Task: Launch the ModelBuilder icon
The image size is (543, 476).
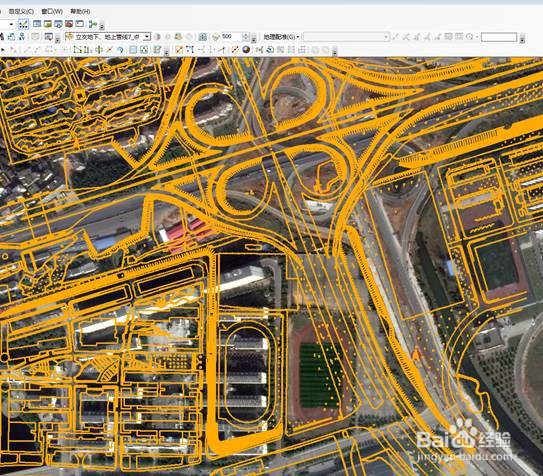Action: [x=93, y=24]
